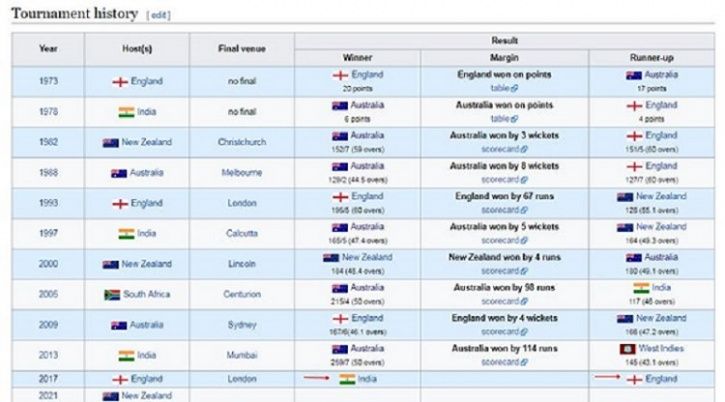The image size is (725, 402).
Task: Click South Africa host link for 2005
Action: click(x=147, y=294)
